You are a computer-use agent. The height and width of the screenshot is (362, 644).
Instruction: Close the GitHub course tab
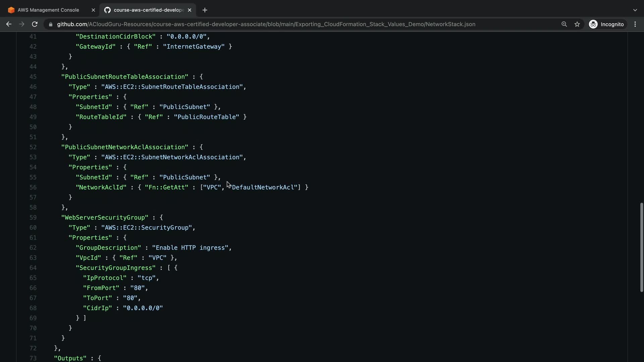[190, 10]
